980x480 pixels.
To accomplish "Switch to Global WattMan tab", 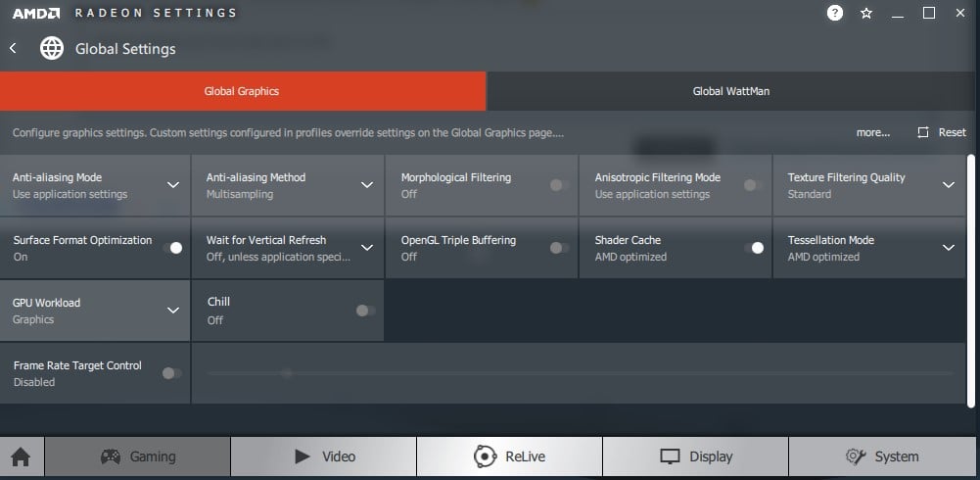I will 730,91.
